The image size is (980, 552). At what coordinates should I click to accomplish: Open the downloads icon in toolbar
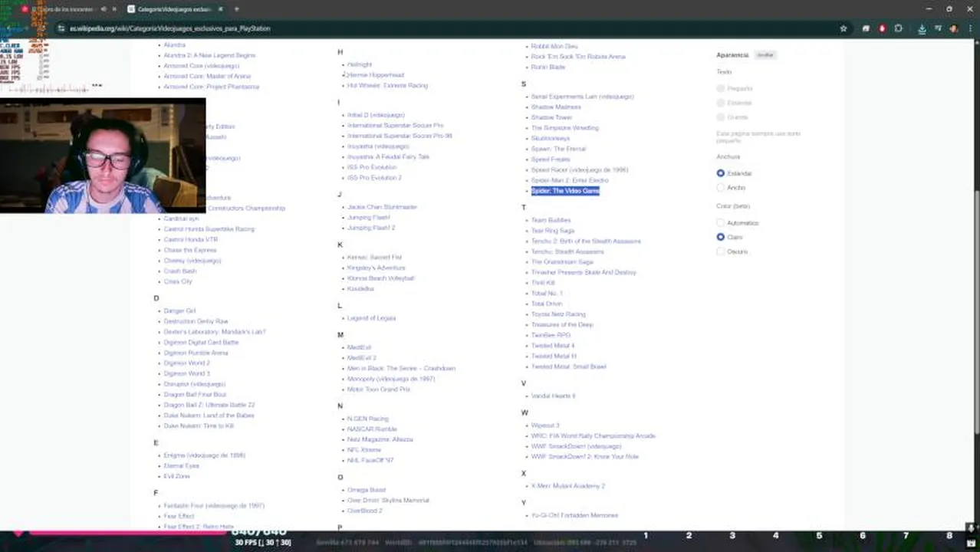click(922, 28)
